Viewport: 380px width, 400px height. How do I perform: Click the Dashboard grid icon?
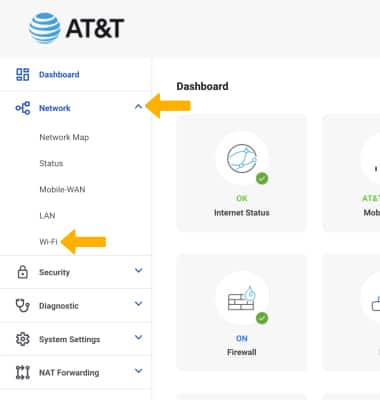(23, 74)
